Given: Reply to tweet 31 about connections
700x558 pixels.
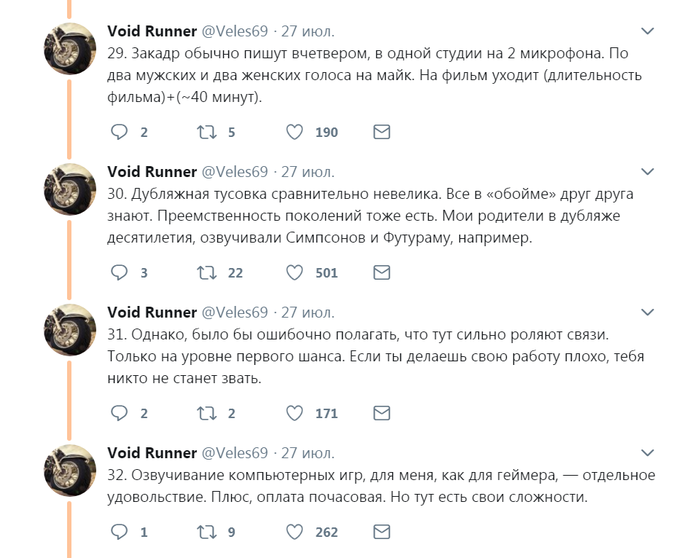Looking at the screenshot, I should [x=119, y=412].
